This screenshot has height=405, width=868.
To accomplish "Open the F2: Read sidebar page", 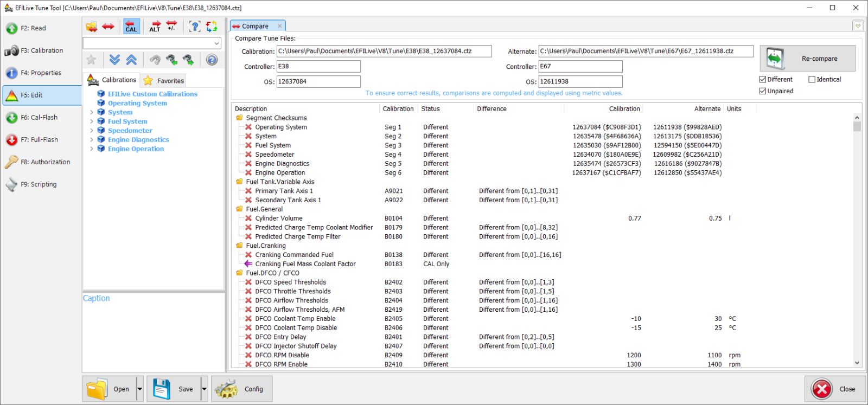I will pos(41,28).
